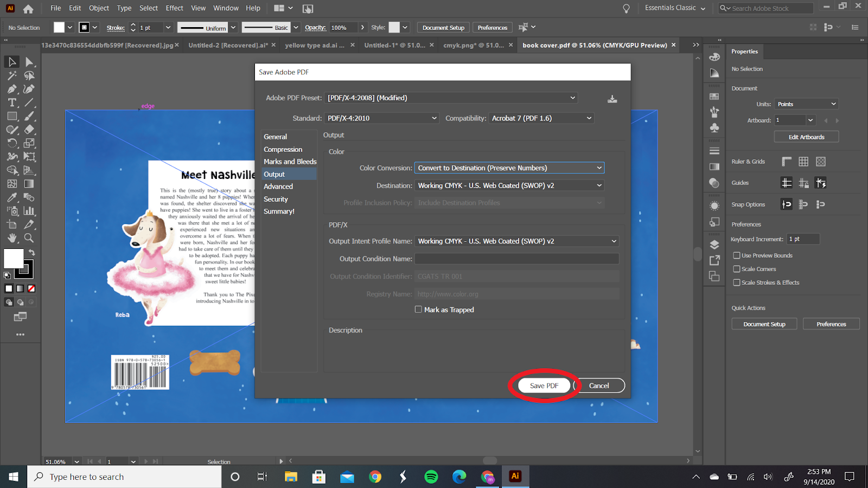Select the Hand tool
Image resolution: width=868 pixels, height=488 pixels.
pyautogui.click(x=12, y=238)
